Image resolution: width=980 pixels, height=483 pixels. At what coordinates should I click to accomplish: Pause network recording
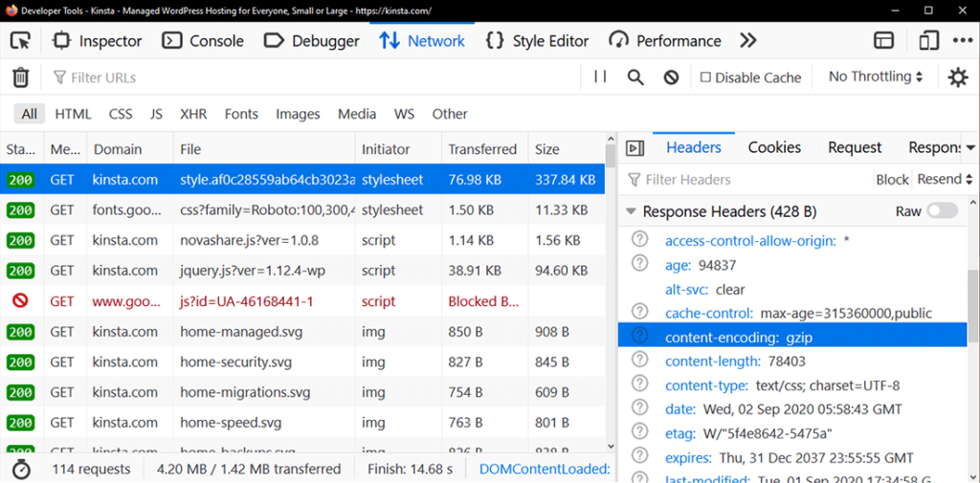(600, 77)
